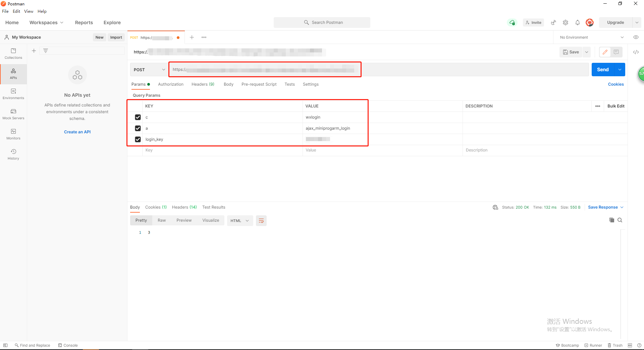
Task: Click the Import button
Action: (x=116, y=37)
